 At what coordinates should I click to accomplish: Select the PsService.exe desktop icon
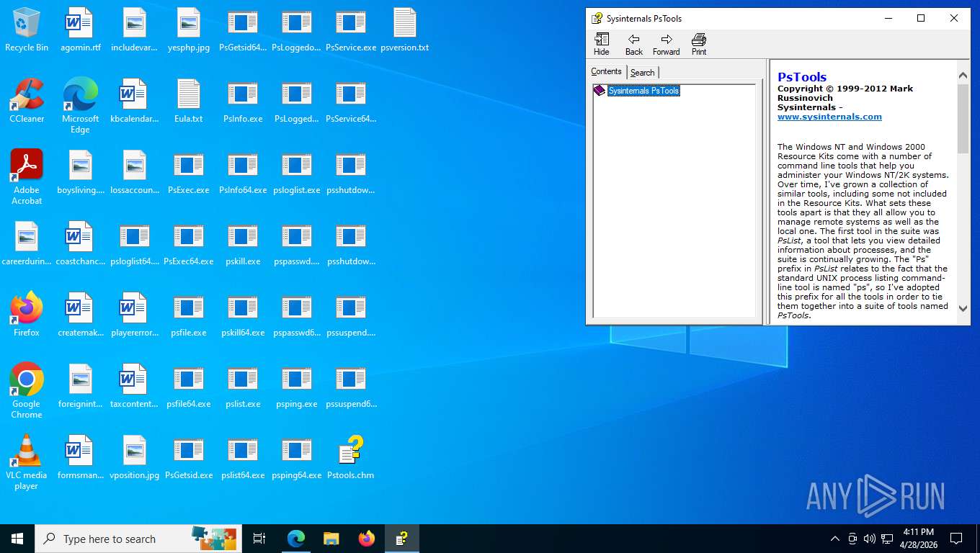click(x=351, y=30)
